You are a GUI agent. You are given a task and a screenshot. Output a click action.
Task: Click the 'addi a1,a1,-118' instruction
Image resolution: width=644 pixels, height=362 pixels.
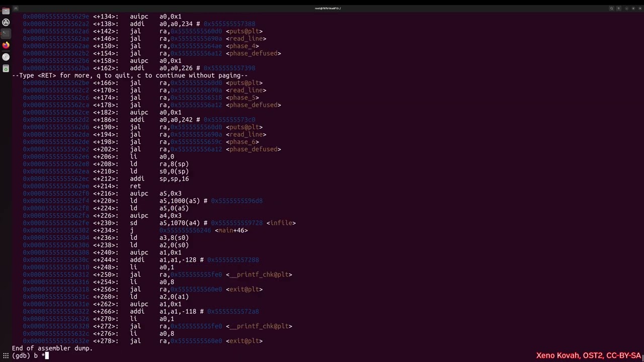click(163, 311)
